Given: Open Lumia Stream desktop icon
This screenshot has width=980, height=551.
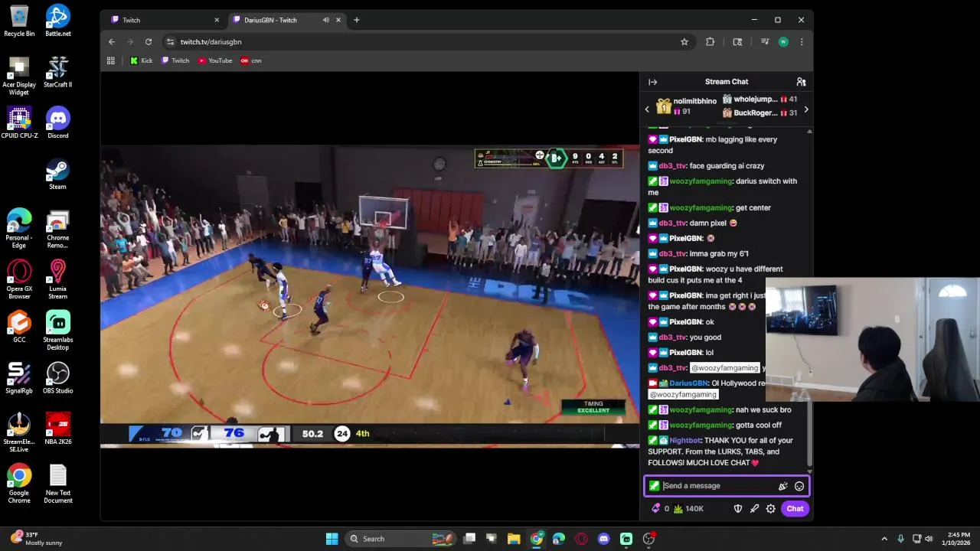Looking at the screenshot, I should pos(57,279).
